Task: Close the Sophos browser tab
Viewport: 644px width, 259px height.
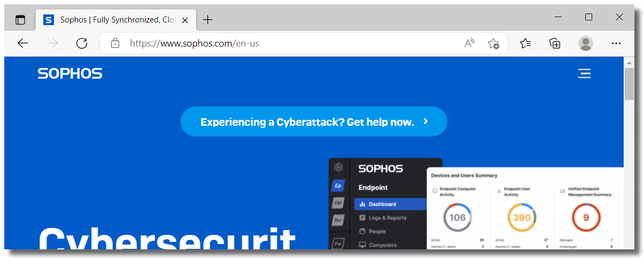Action: [x=185, y=20]
